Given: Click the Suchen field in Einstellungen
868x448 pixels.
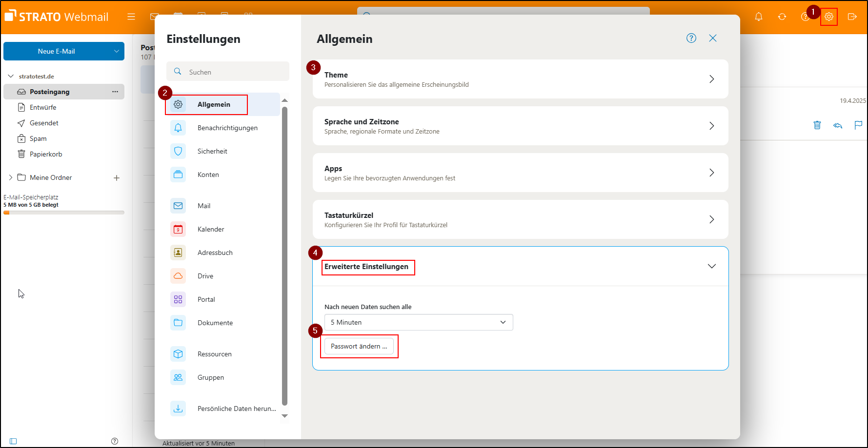Looking at the screenshot, I should [x=227, y=71].
